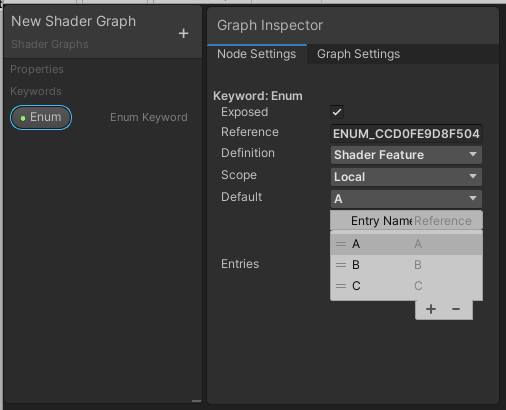Screen dimensions: 506x410
Task: Open the Scope Local dropdown
Action: (x=406, y=177)
